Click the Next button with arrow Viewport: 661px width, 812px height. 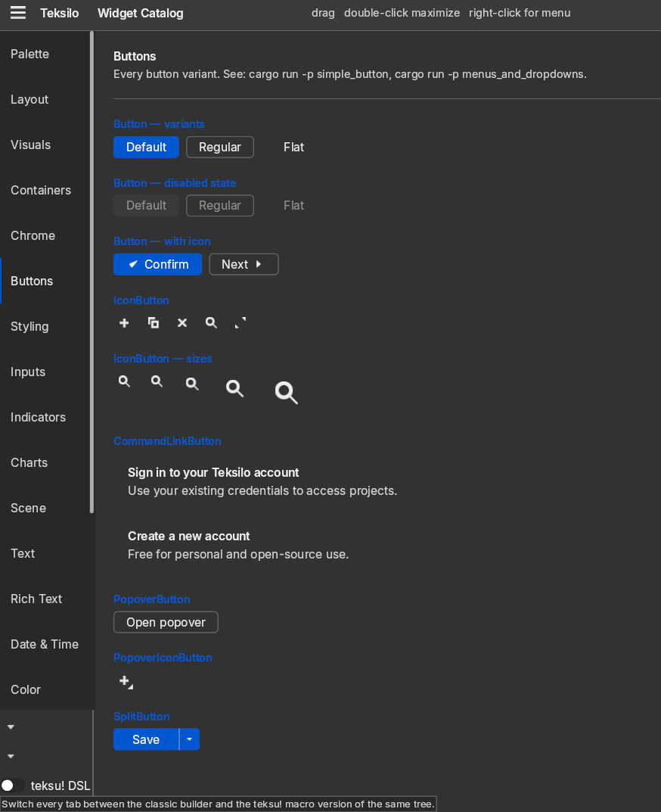click(x=244, y=265)
